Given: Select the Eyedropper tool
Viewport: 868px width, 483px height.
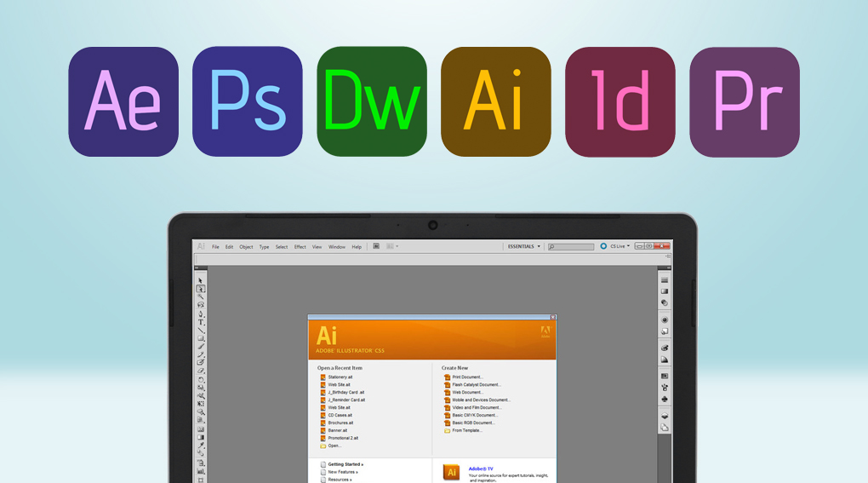Looking at the screenshot, I should (x=200, y=446).
